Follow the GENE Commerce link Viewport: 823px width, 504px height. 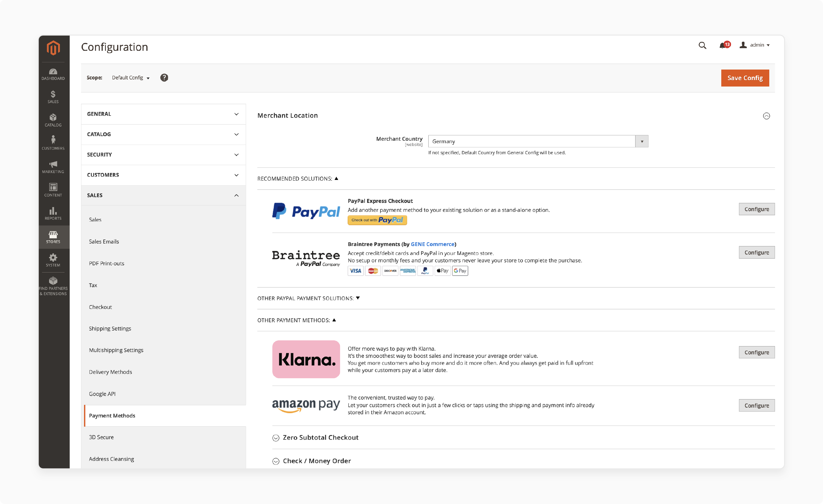(433, 244)
